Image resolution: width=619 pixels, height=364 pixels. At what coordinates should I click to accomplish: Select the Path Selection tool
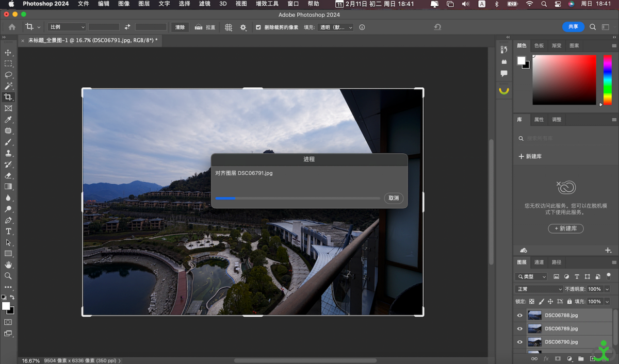click(x=8, y=242)
